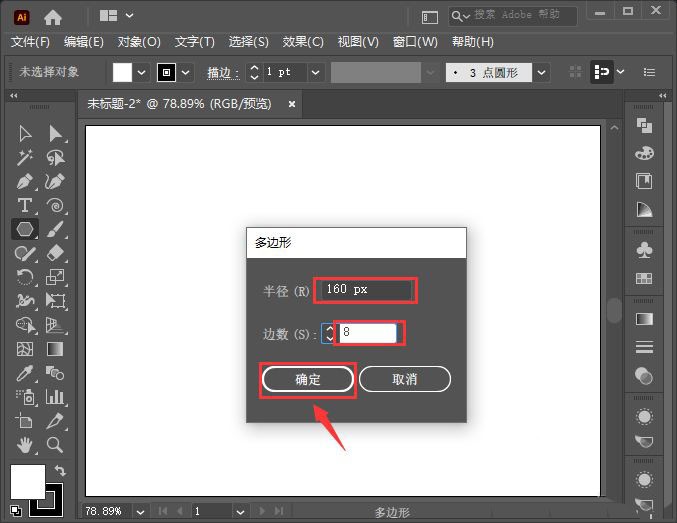Image resolution: width=677 pixels, height=523 pixels.
Task: Click the white fill color swatch
Action: [x=122, y=72]
